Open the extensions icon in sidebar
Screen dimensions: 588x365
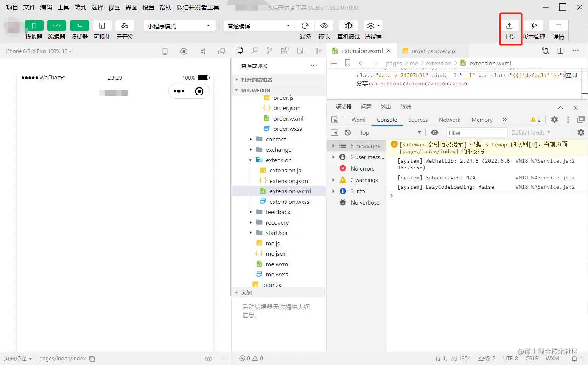coord(285,51)
